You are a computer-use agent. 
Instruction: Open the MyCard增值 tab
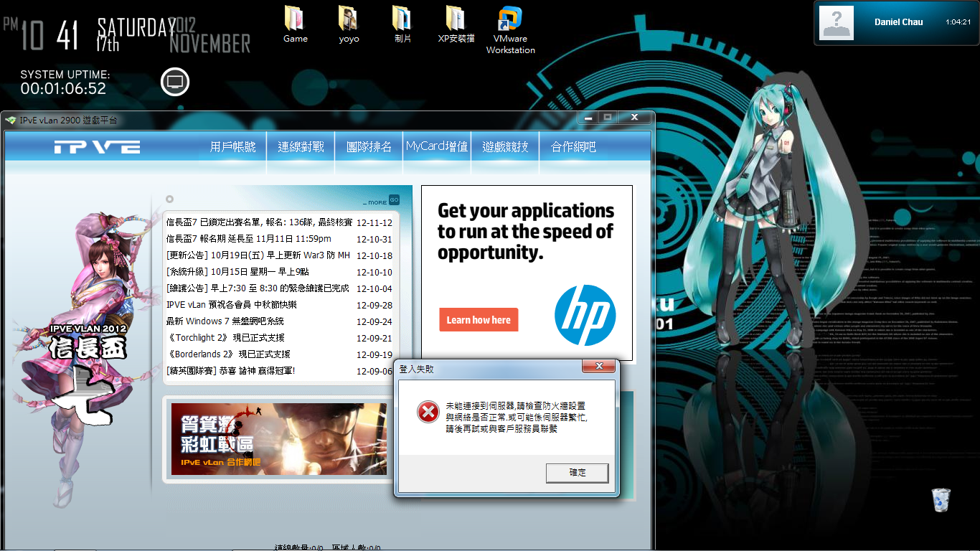(437, 146)
